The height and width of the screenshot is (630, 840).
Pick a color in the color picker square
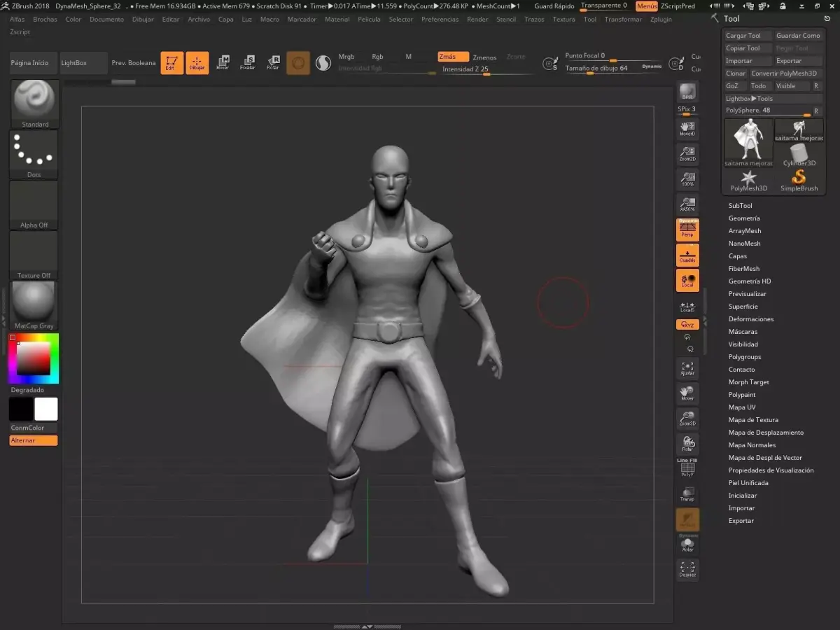pyautogui.click(x=34, y=358)
